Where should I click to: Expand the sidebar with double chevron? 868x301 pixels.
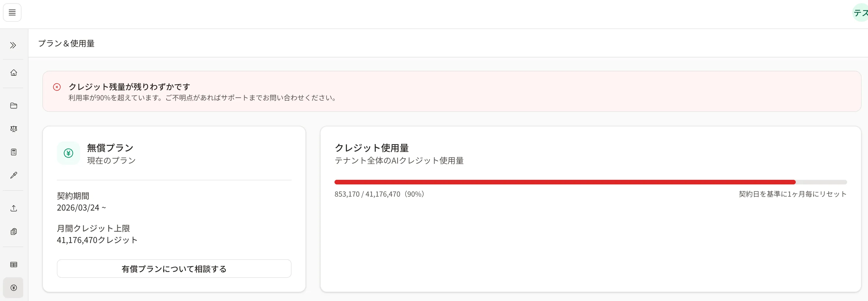point(13,45)
